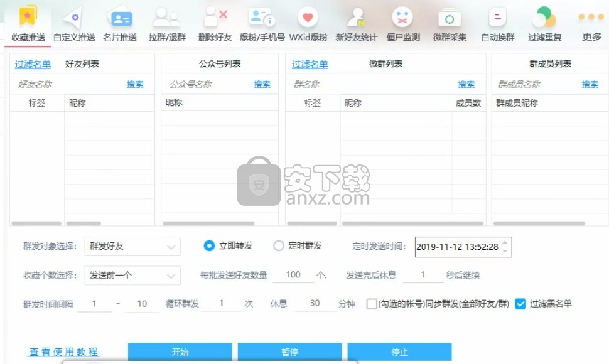Focus the 好友名称 search field
The image size is (609, 364).
(x=68, y=84)
